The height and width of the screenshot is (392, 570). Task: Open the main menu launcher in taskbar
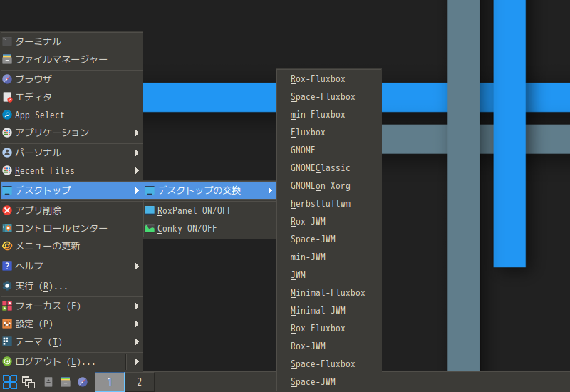[10, 382]
